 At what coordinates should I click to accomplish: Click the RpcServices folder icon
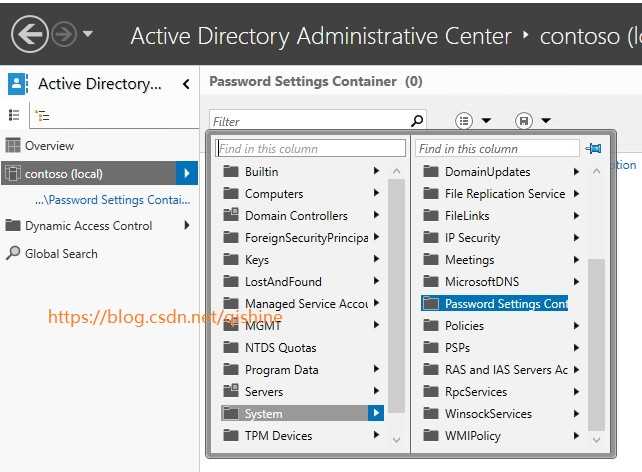[431, 391]
